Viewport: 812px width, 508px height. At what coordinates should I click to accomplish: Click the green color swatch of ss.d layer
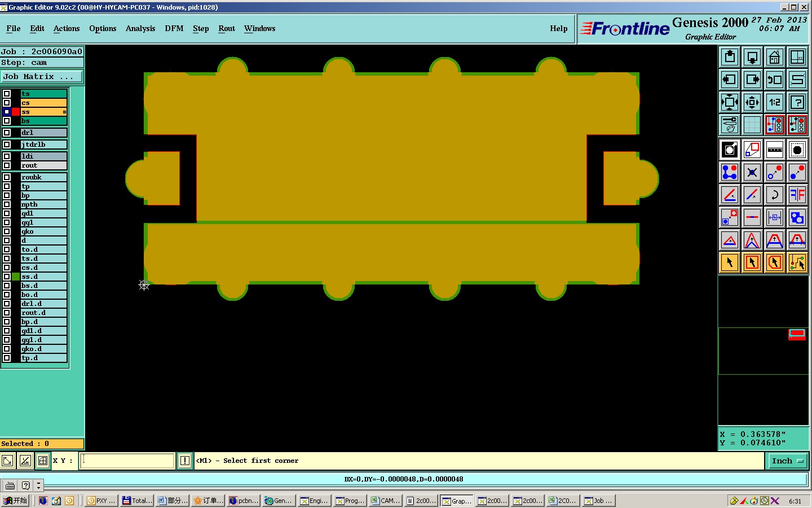[16, 277]
